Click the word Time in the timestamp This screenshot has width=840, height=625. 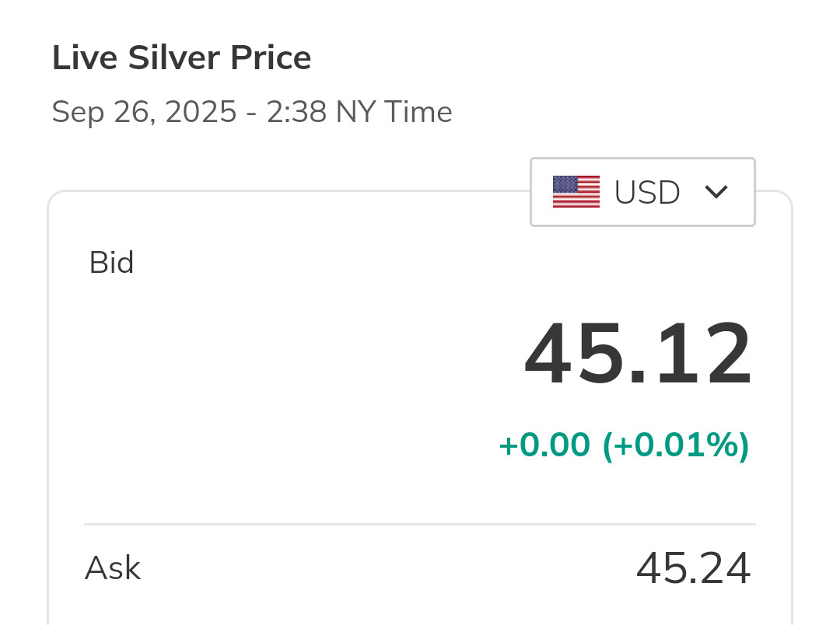click(418, 112)
